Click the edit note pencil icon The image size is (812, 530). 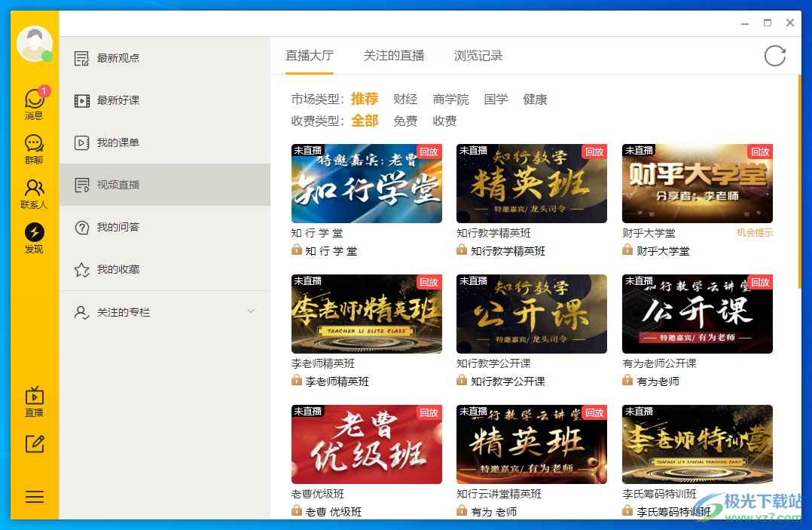pyautogui.click(x=35, y=444)
